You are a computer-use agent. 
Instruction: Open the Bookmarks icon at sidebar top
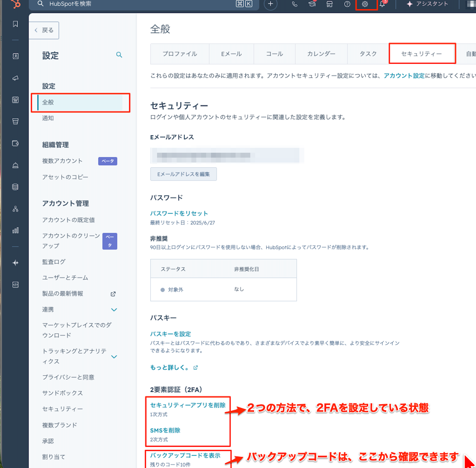point(15,24)
